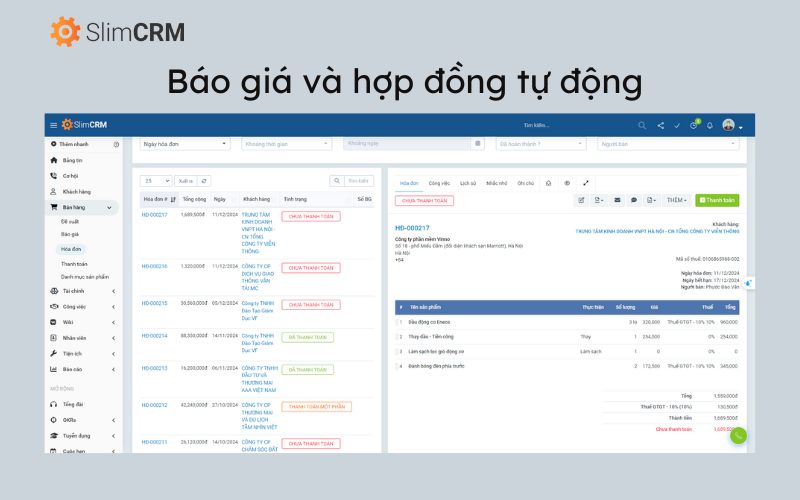Expand Báo cáo sidebar section
This screenshot has height=500, width=800.
(82, 369)
